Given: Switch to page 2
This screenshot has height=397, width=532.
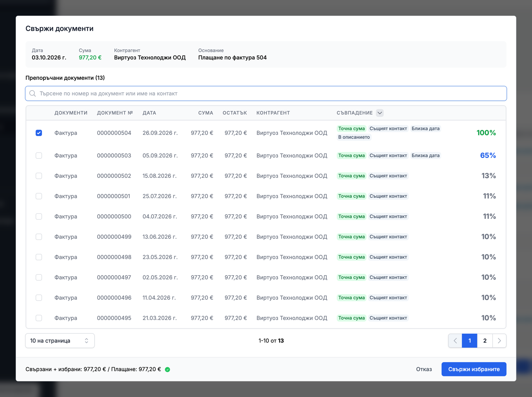Looking at the screenshot, I should 485,341.
